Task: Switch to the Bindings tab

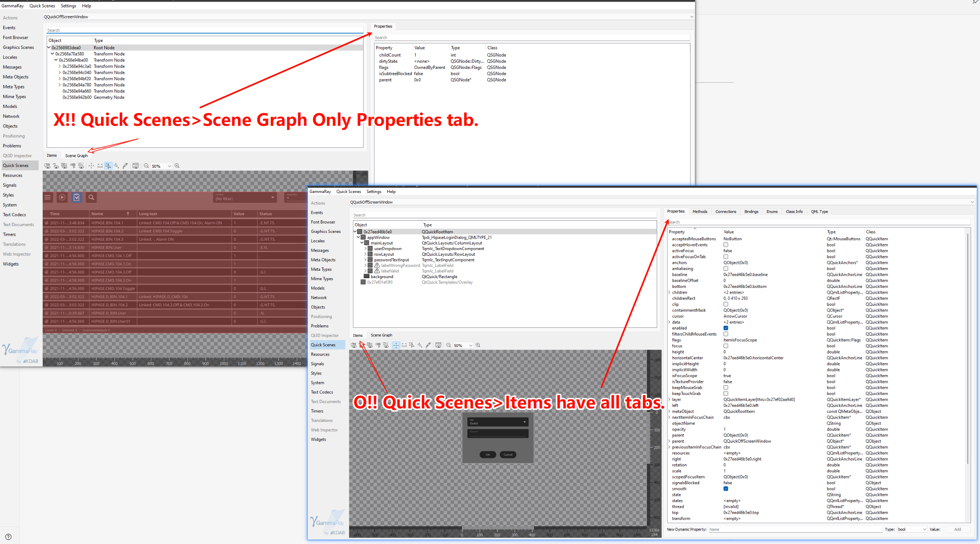Action: click(x=751, y=212)
